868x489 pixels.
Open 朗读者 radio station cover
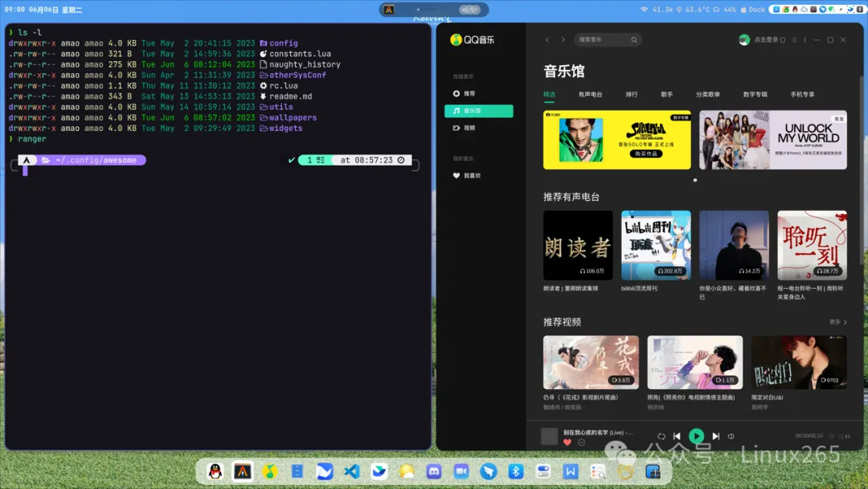point(578,245)
